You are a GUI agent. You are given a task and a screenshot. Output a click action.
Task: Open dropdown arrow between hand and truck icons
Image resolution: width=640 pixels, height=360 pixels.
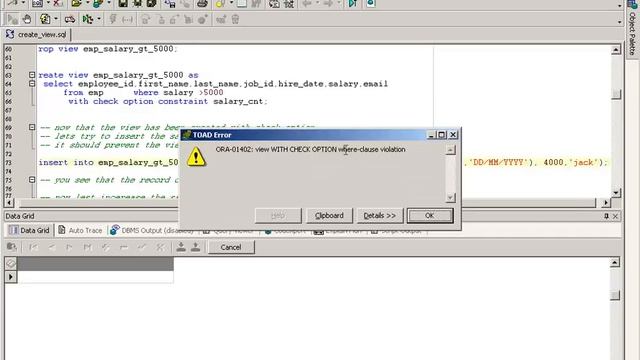[56, 19]
